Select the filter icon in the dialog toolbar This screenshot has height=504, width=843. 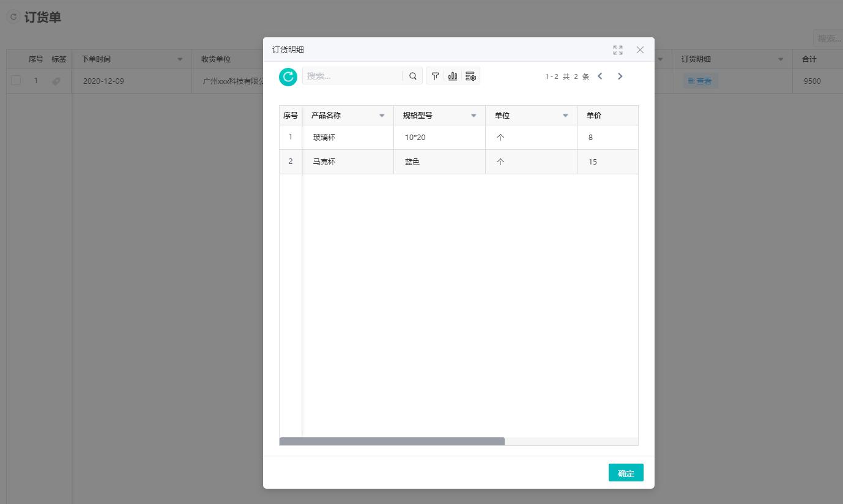click(x=435, y=76)
